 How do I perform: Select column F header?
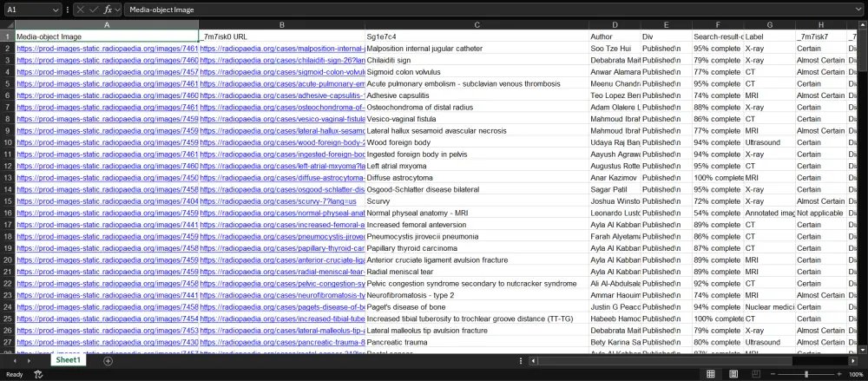[x=718, y=25]
